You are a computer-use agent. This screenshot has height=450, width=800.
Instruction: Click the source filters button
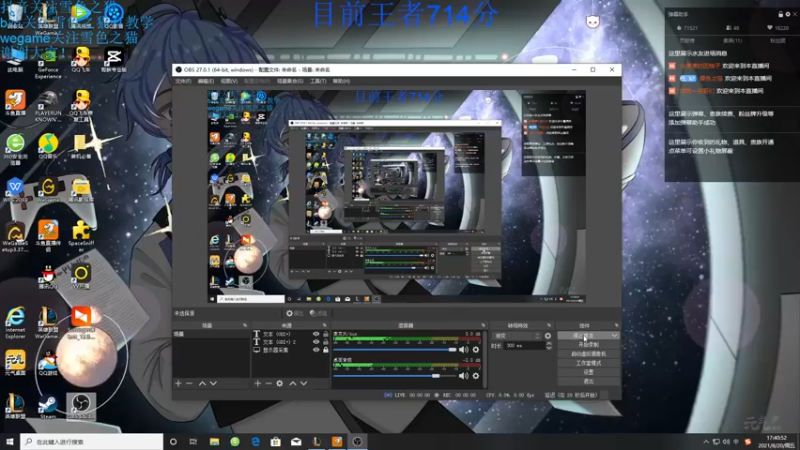click(x=318, y=313)
